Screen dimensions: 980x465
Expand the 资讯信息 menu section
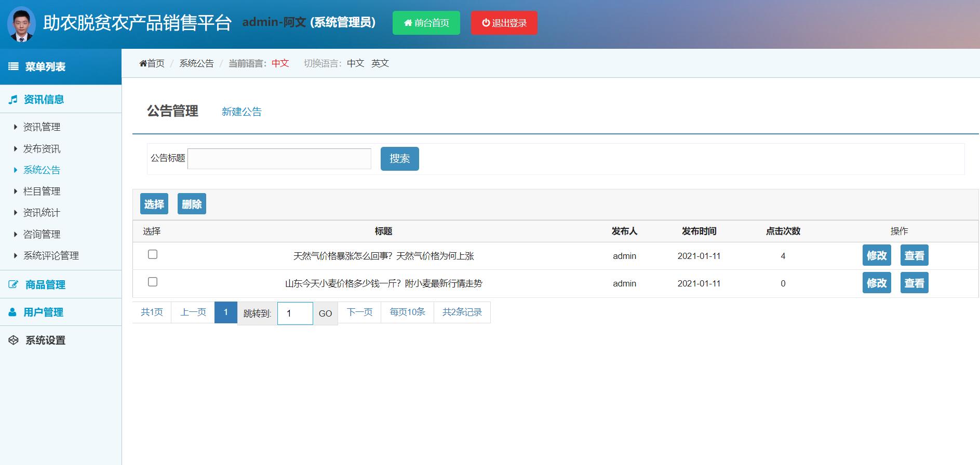pos(61,99)
